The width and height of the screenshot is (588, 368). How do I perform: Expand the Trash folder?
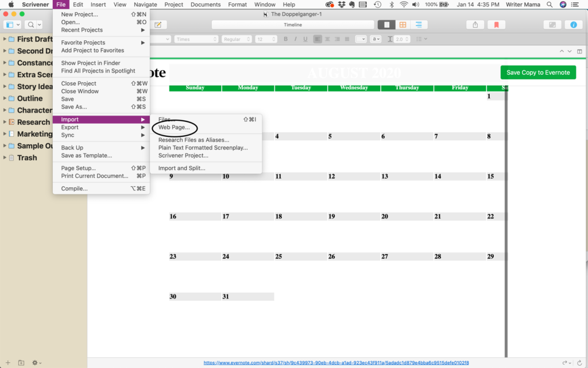pos(5,158)
